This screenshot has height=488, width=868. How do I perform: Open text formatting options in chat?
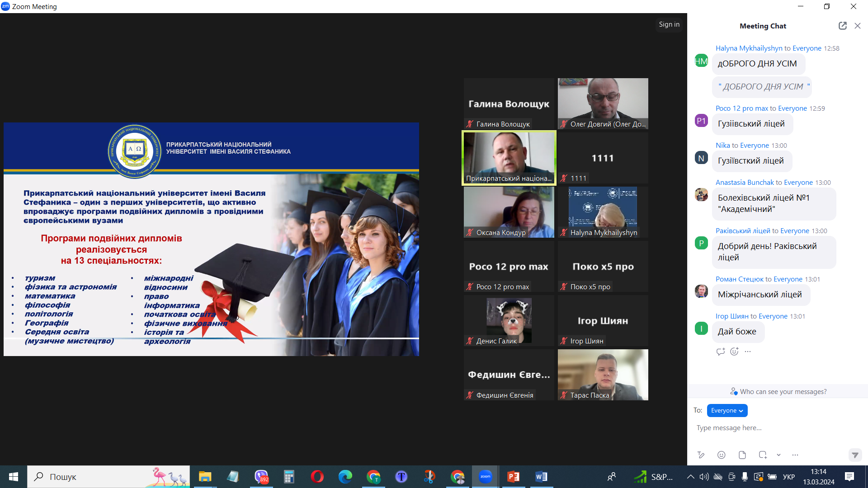[x=701, y=455]
